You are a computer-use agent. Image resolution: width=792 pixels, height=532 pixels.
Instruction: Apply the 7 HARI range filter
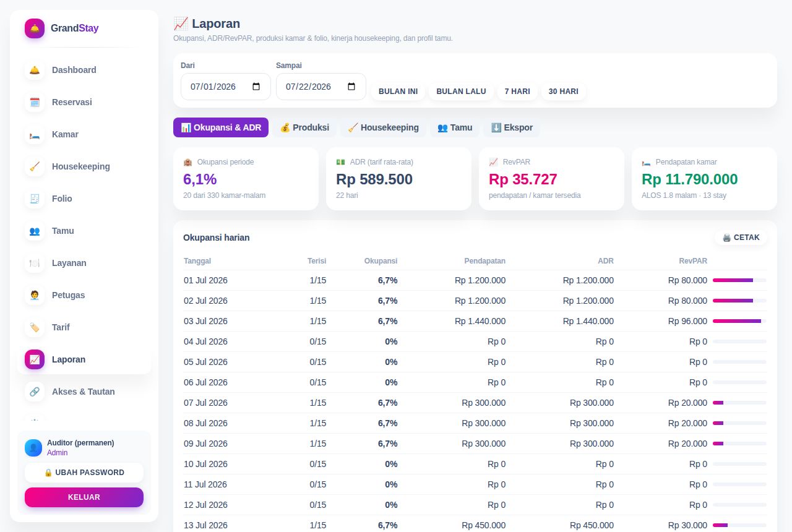[517, 92]
